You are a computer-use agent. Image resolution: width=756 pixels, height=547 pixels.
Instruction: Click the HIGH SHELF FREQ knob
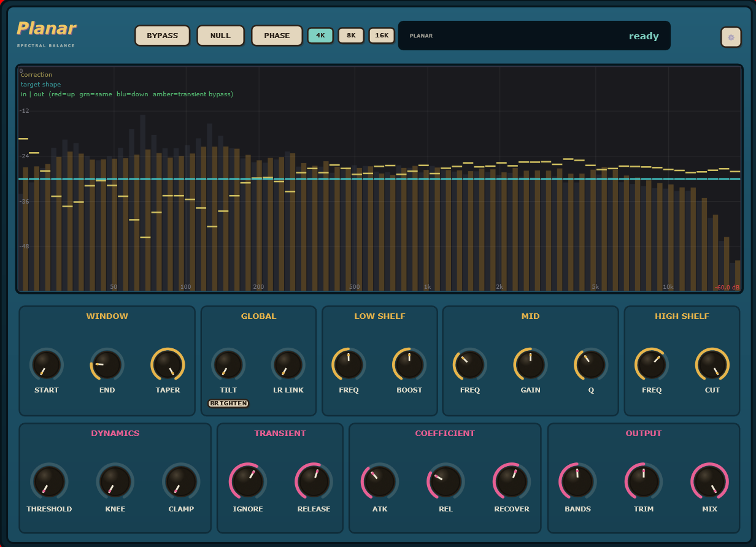pyautogui.click(x=652, y=365)
